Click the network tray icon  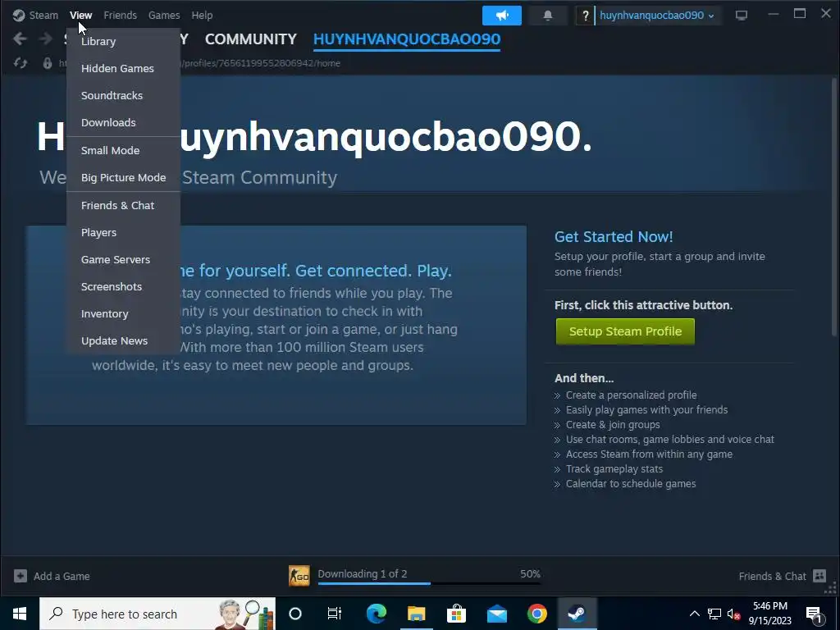point(714,614)
